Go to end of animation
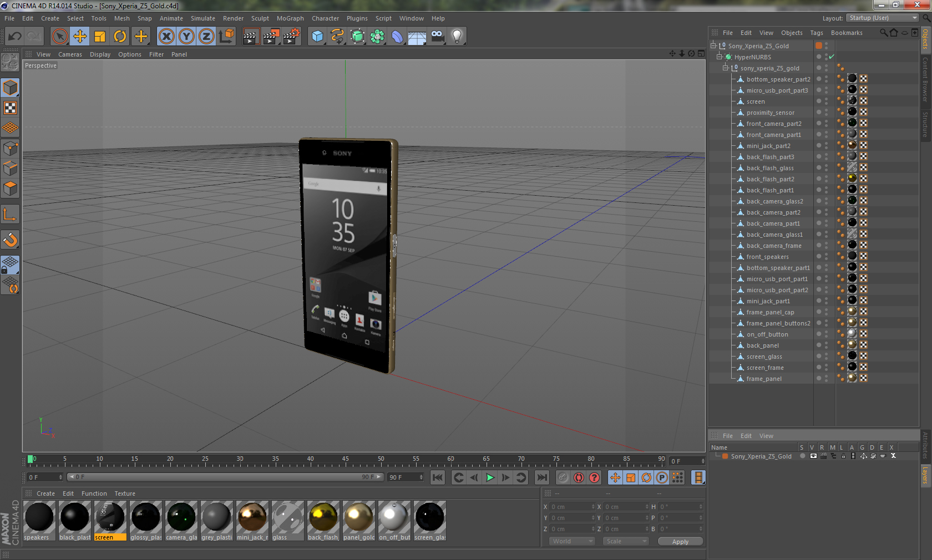This screenshot has height=560, width=932. click(542, 477)
